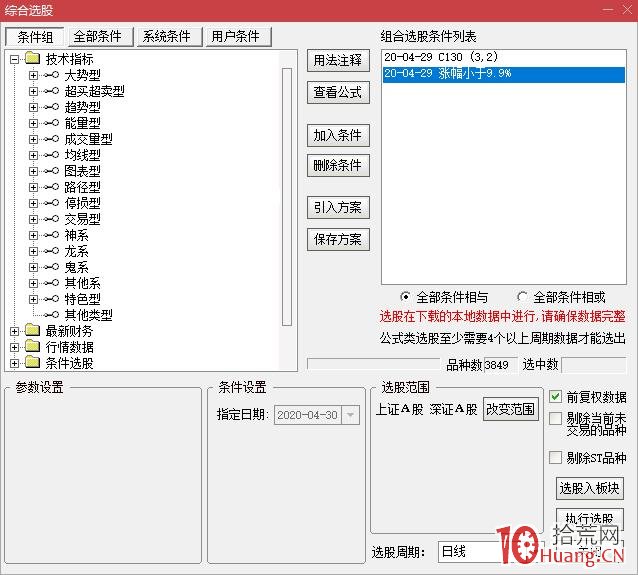This screenshot has width=638, height=575.
Task: Click the indicator icon beside 其他类型
Action: [x=52, y=315]
